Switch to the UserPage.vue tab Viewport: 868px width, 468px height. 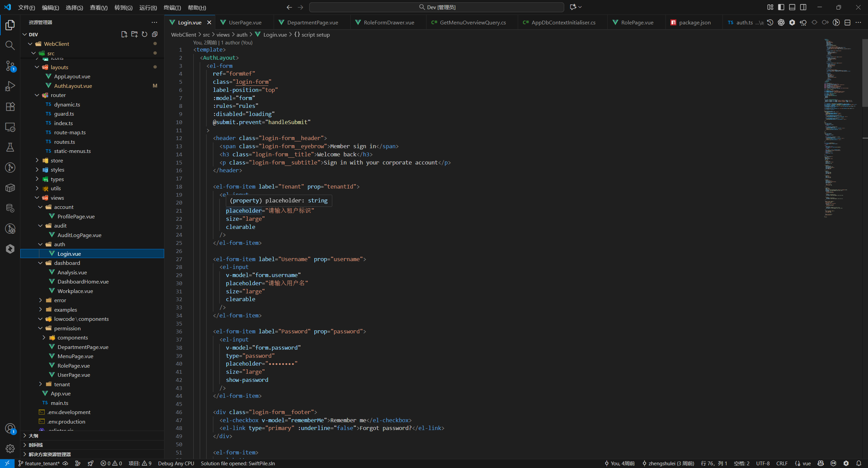(245, 22)
